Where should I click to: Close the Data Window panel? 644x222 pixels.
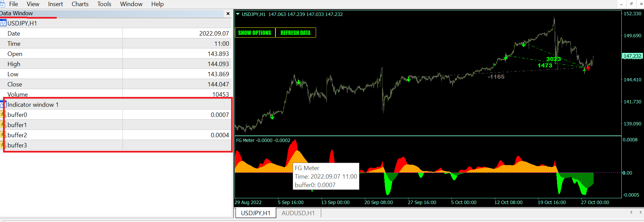tap(228, 14)
